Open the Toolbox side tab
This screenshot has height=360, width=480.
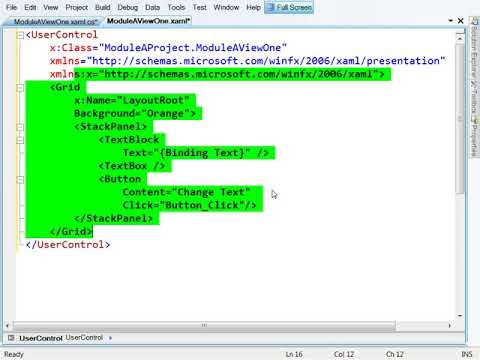click(474, 99)
